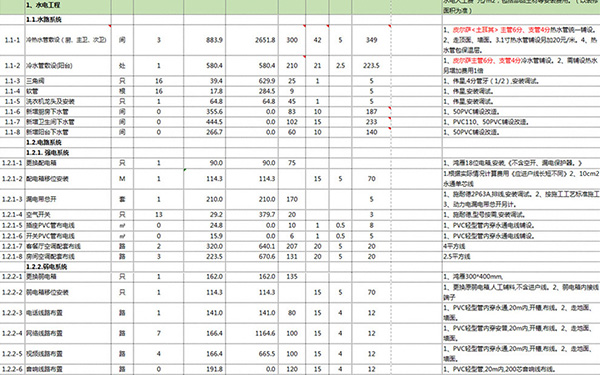Viewport: 600px width, 375px height.
Task: Select the total cell '665.5'
Action: click(x=252, y=354)
